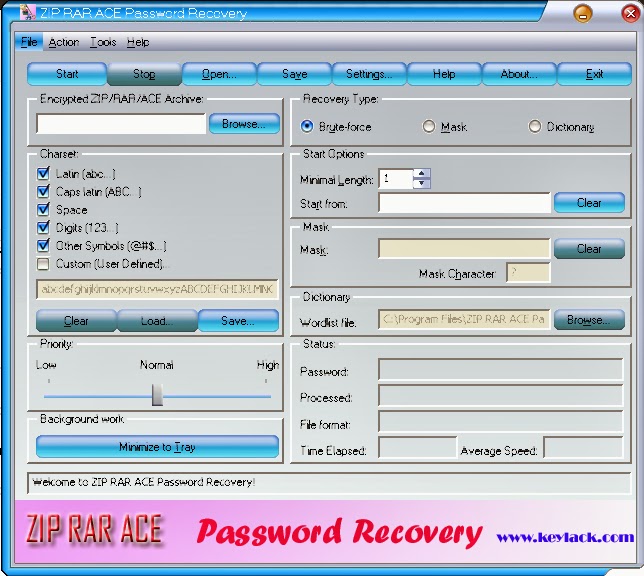Click the Start from input field
644x576 pixels.
point(464,203)
